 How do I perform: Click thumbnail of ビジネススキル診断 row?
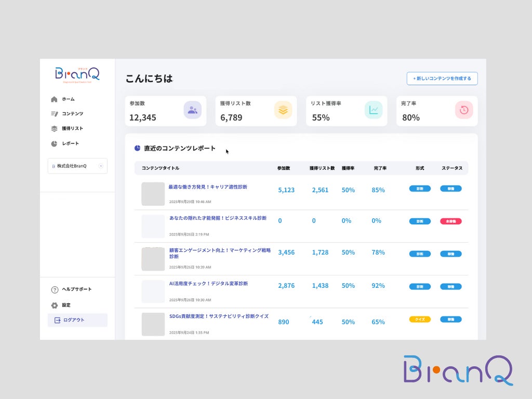[153, 227]
